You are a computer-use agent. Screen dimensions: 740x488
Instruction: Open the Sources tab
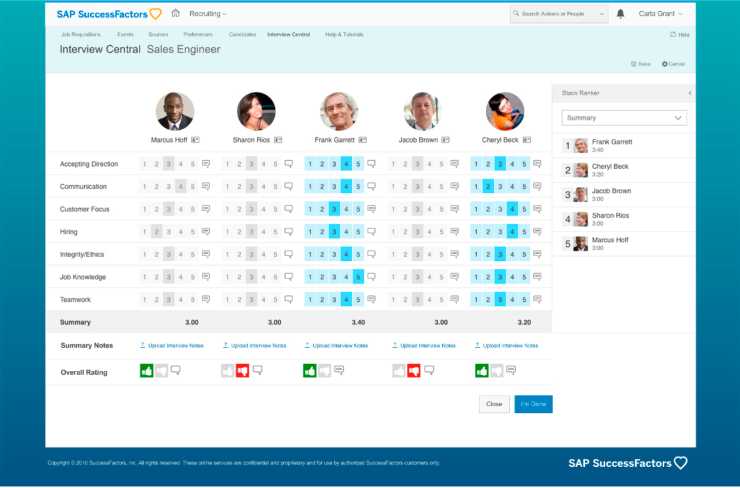(x=158, y=34)
